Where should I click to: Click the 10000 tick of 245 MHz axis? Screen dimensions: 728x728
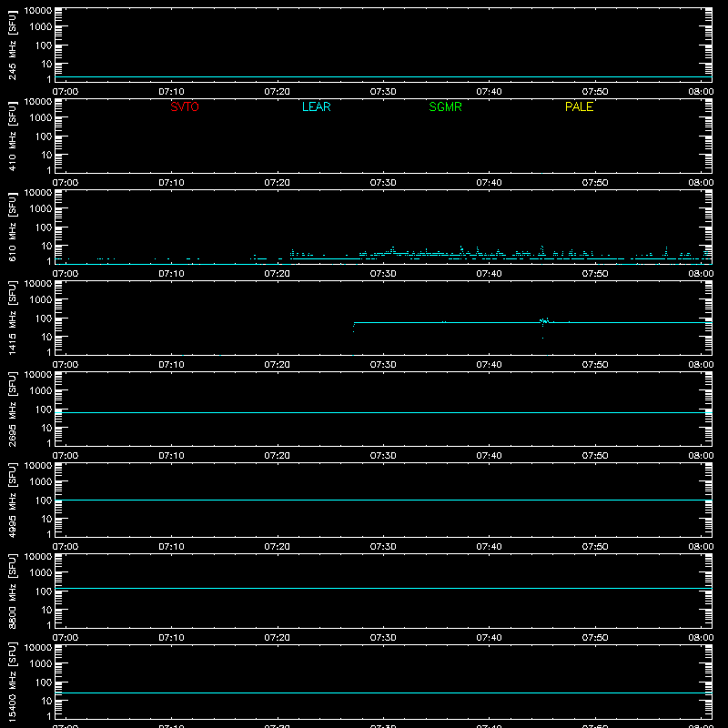coord(38,11)
